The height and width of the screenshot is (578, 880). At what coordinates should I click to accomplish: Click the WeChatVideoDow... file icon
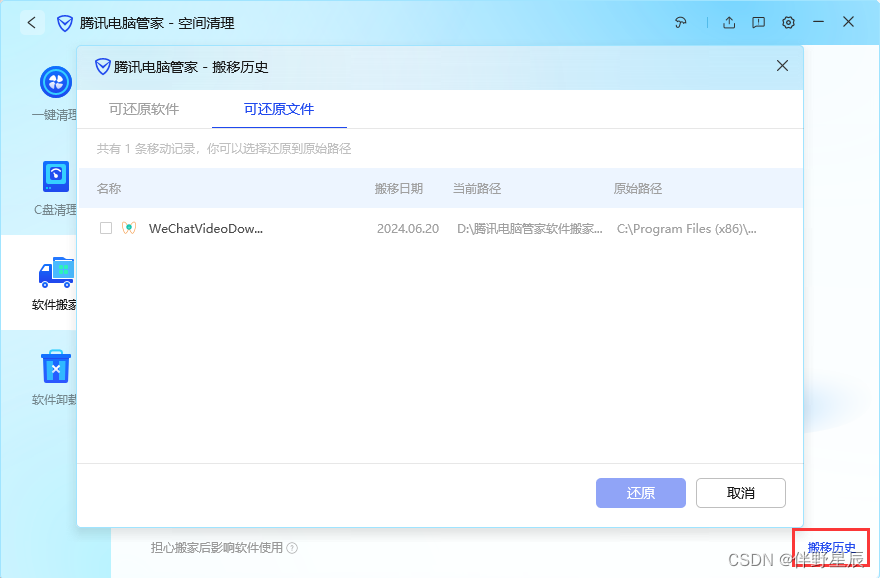coord(129,228)
